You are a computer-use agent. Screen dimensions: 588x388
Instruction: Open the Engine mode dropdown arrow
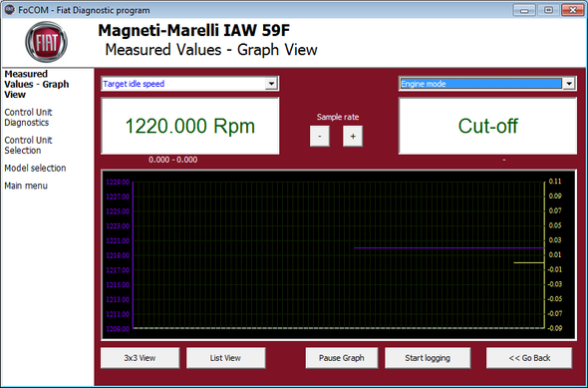click(x=569, y=84)
